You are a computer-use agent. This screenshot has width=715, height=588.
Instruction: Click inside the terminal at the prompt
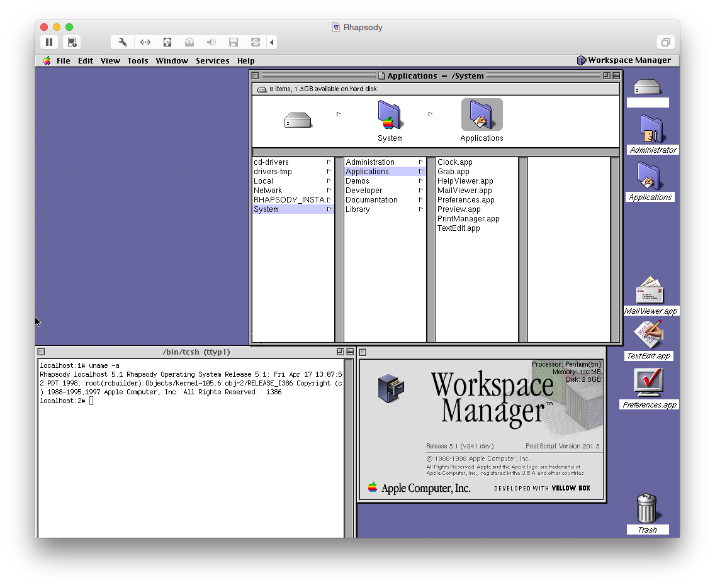91,401
